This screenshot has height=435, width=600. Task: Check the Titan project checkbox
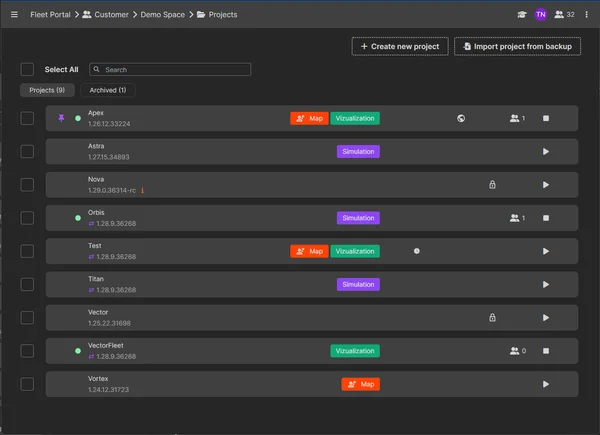(x=27, y=285)
